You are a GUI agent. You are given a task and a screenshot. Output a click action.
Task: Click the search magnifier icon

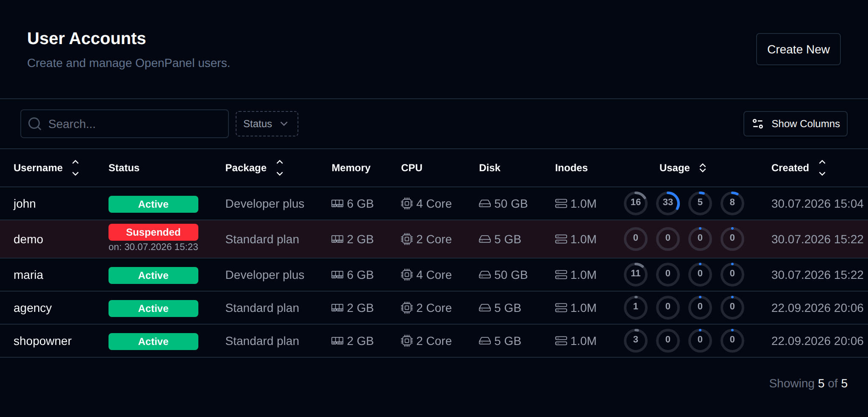pos(35,124)
